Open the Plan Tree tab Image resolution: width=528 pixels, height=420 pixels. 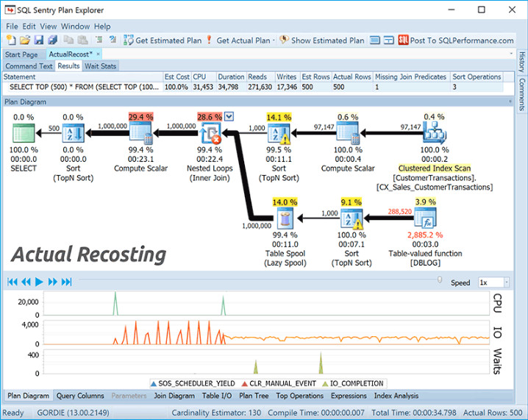click(x=254, y=396)
